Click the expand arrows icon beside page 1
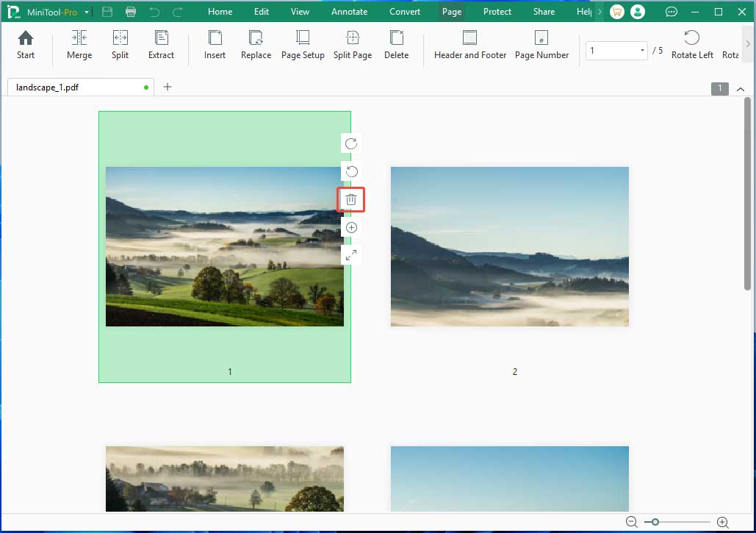 [x=351, y=254]
